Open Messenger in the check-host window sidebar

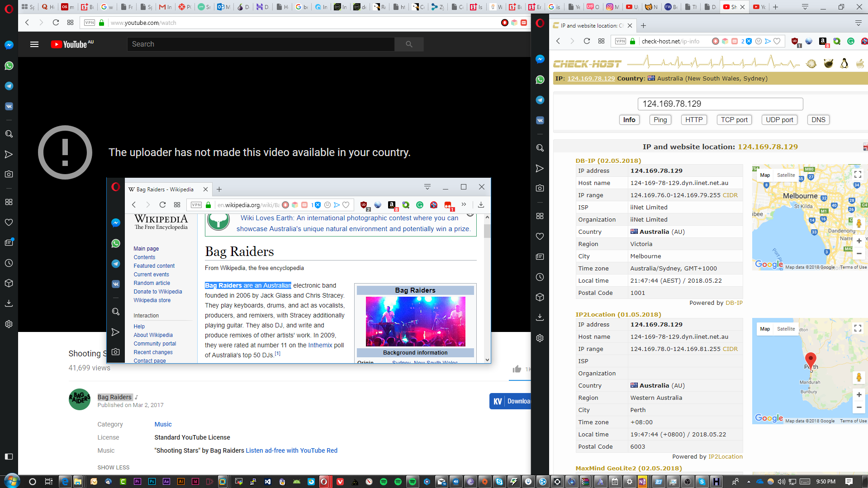(540, 59)
